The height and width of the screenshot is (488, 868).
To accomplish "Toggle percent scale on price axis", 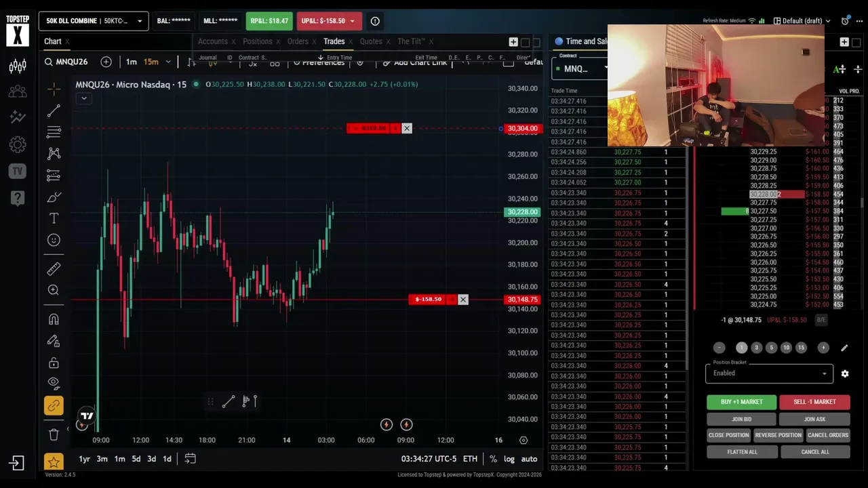I will tap(493, 459).
